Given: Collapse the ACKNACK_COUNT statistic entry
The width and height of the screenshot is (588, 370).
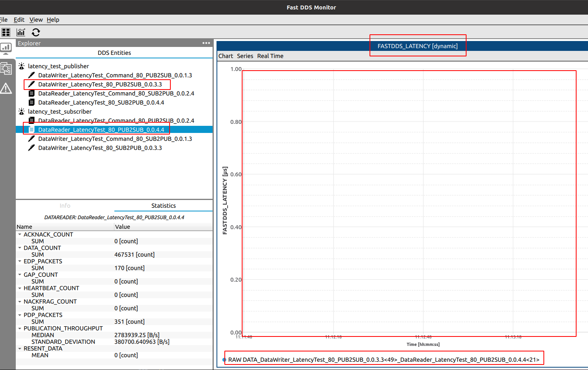Looking at the screenshot, I should 19,234.
